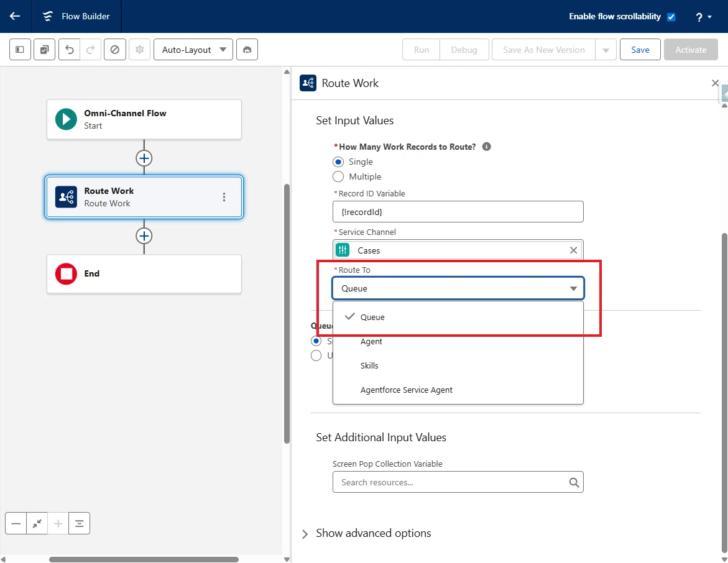Open the Auto-Layout dropdown

(x=193, y=49)
